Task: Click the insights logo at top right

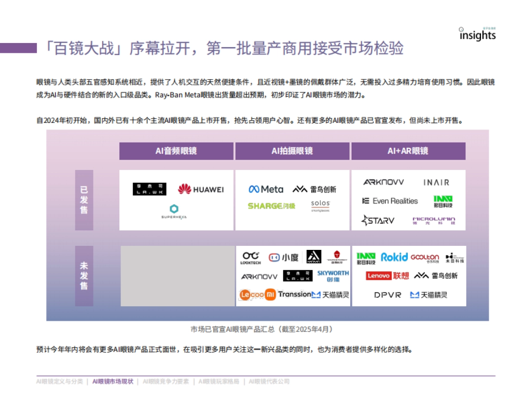Action: [477, 36]
